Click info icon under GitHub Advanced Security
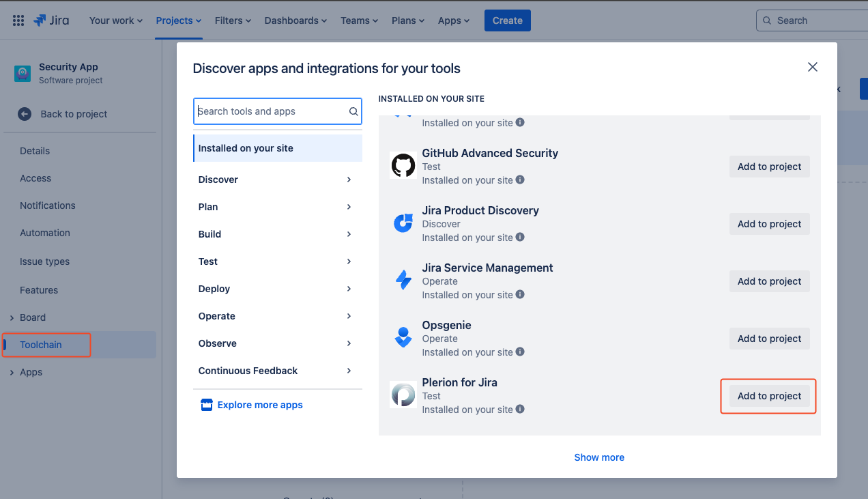Image resolution: width=868 pixels, height=499 pixels. (x=520, y=180)
